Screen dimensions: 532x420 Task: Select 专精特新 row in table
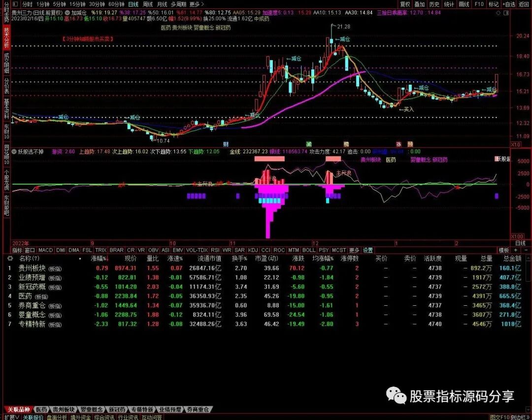(x=265, y=324)
